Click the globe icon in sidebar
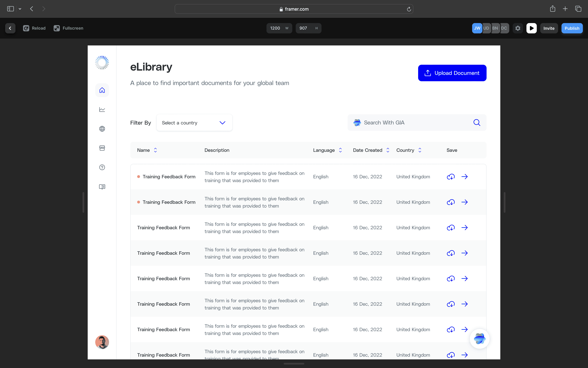This screenshot has width=588, height=368. [102, 129]
